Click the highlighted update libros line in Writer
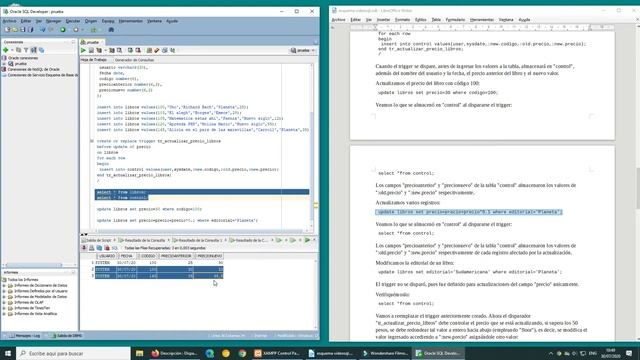The image size is (640, 360). (x=469, y=212)
